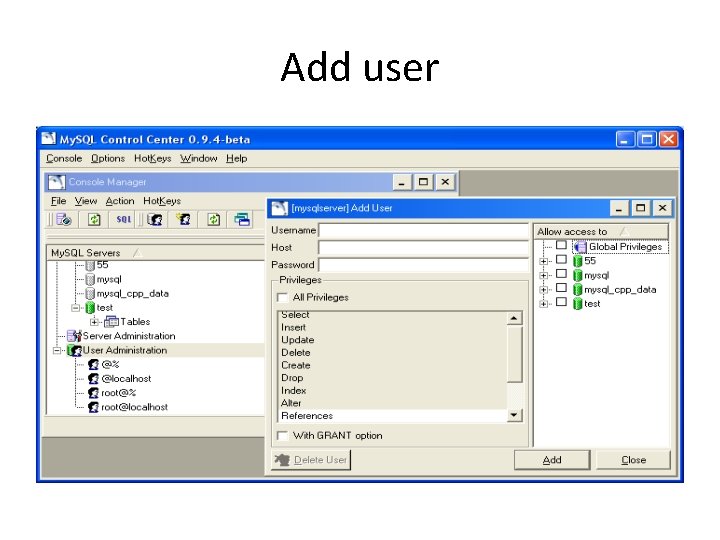Screen dimensions: 720x540
Task: Click the Delete User button
Action: (311, 460)
